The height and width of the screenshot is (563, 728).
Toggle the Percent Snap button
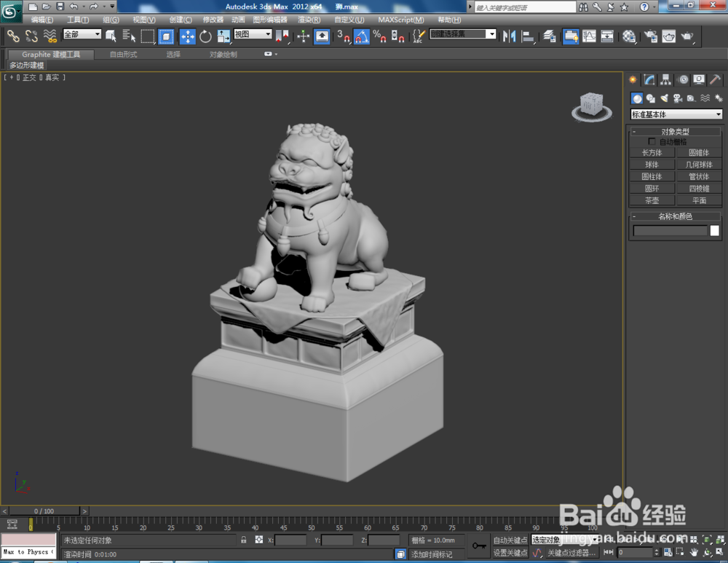379,36
